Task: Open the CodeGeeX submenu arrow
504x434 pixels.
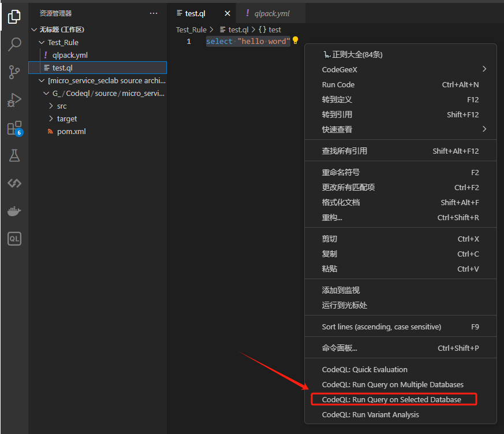Action: 484,69
